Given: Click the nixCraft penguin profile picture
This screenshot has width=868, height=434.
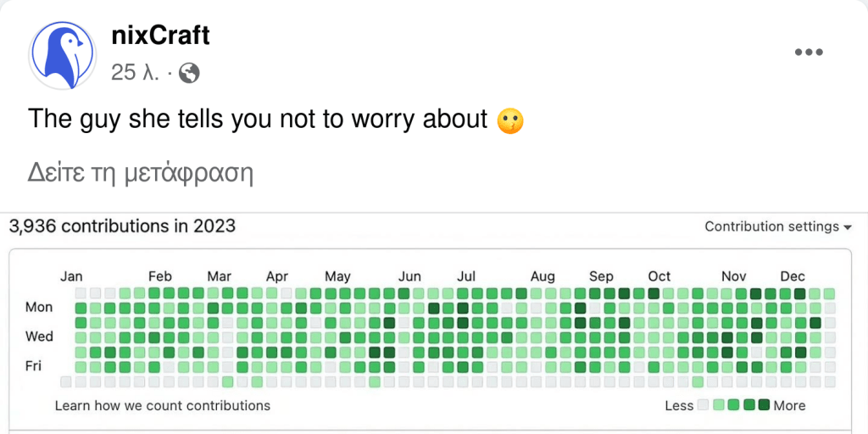Looking at the screenshot, I should coord(62,53).
